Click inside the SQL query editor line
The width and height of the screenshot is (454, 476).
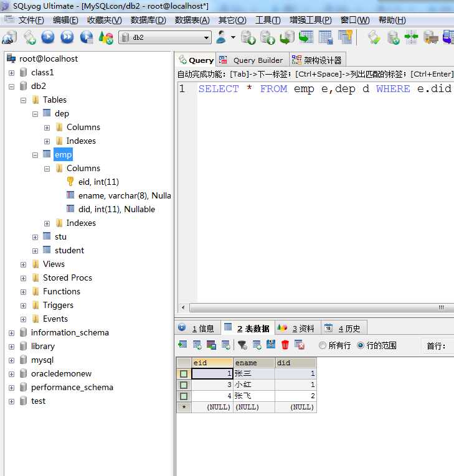[325, 88]
